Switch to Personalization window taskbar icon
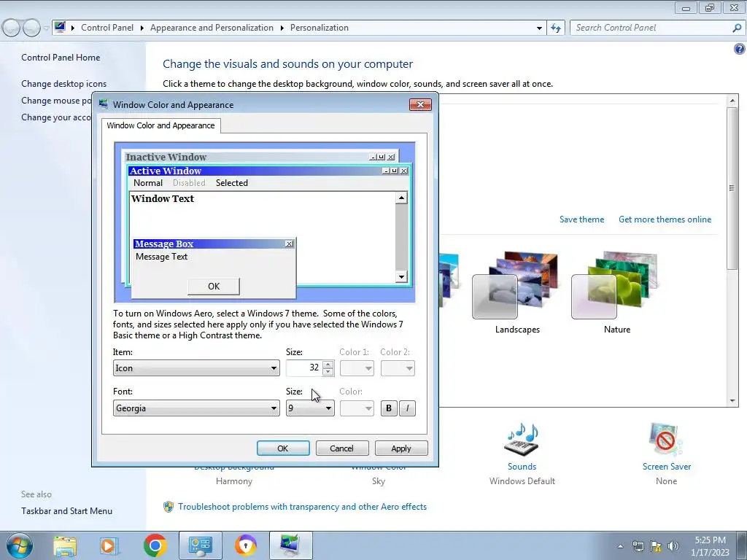 (x=290, y=545)
